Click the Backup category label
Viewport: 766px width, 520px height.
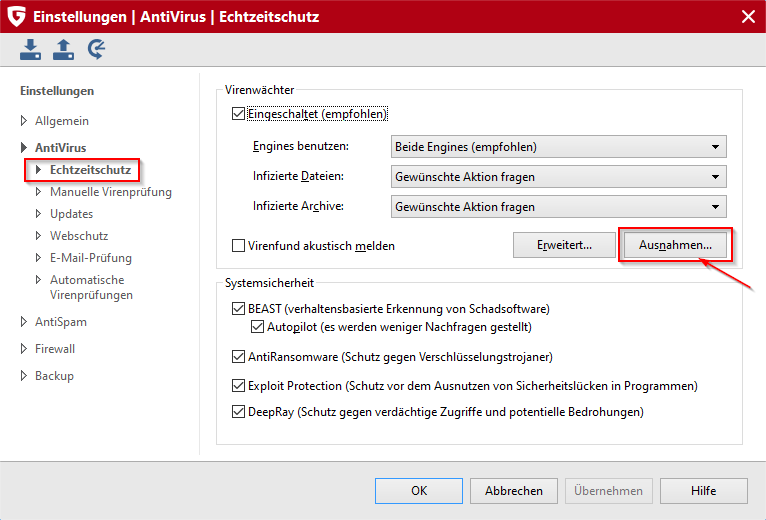(x=54, y=375)
